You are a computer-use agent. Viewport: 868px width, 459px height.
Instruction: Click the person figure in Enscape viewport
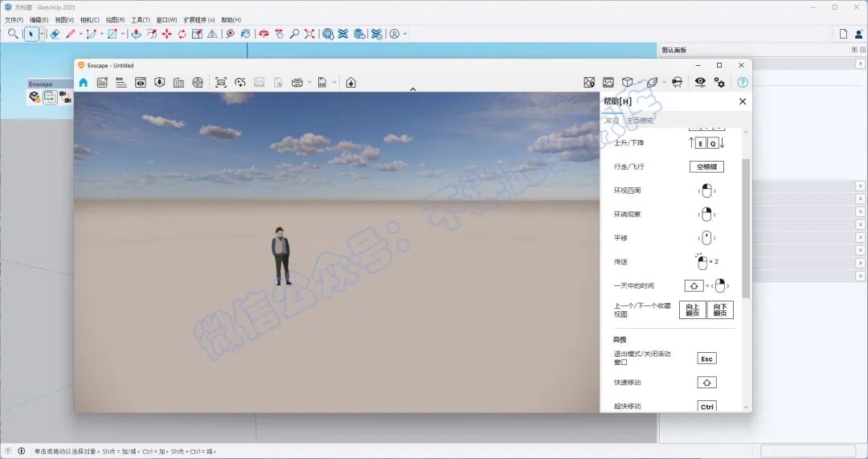(281, 256)
